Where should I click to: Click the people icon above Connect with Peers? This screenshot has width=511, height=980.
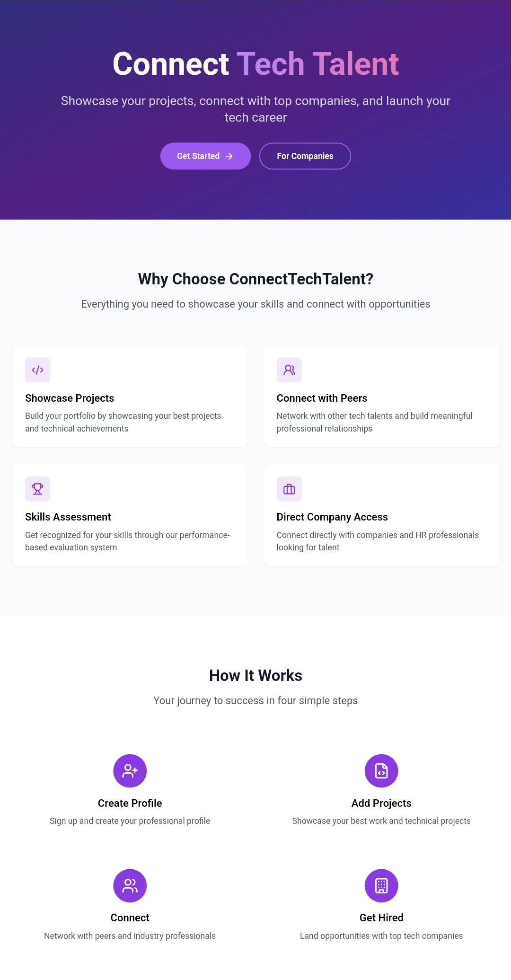pos(289,370)
